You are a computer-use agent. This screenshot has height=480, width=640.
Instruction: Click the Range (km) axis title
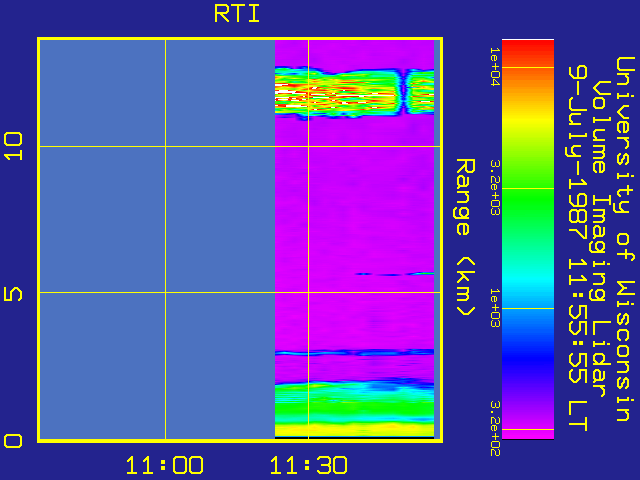pos(465,237)
